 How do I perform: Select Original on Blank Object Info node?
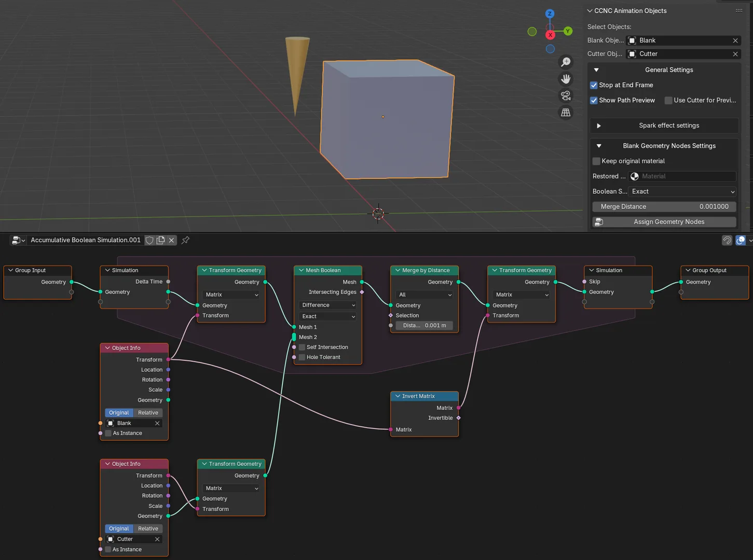tap(119, 413)
